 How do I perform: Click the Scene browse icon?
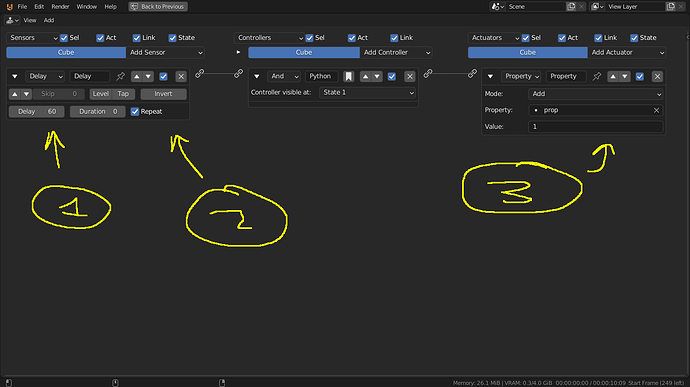coord(498,7)
